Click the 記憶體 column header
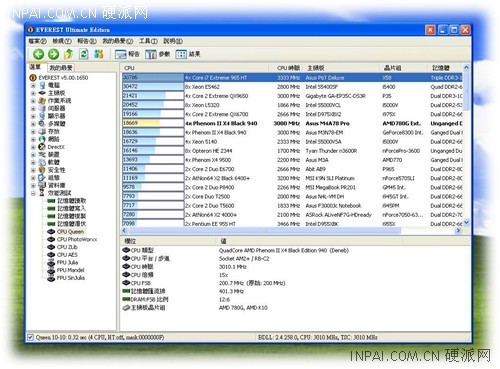 point(445,68)
